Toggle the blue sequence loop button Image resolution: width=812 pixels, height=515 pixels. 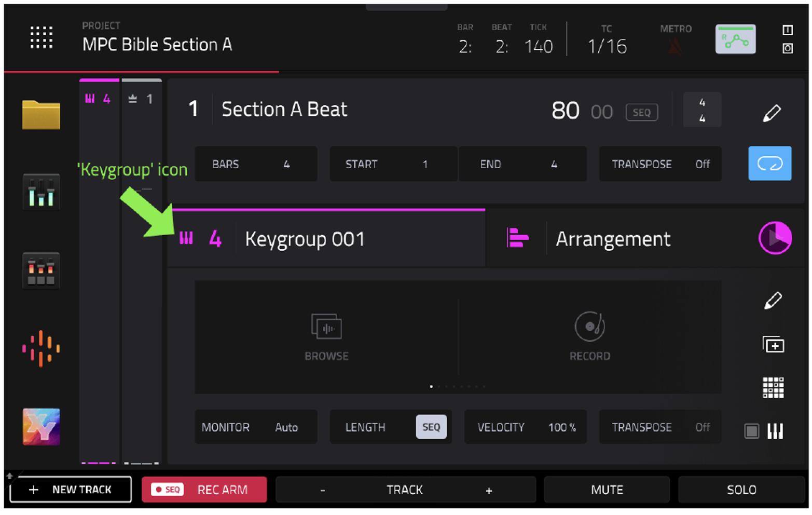coord(769,164)
